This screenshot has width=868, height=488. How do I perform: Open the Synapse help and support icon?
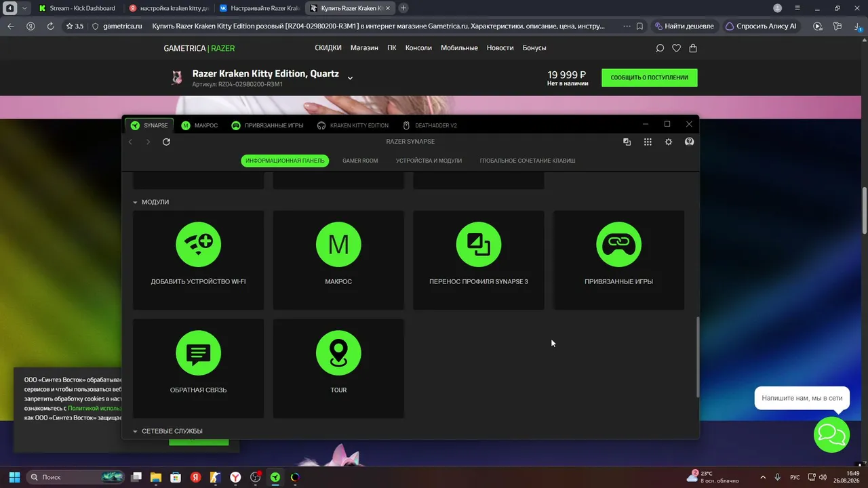(690, 142)
